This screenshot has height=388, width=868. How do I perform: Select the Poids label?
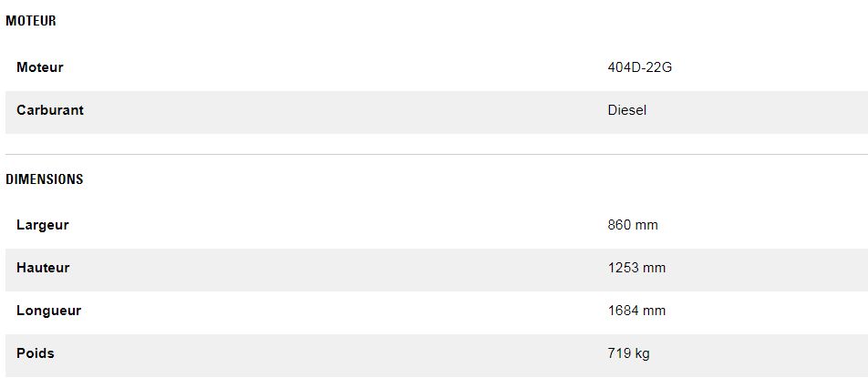pyautogui.click(x=36, y=353)
